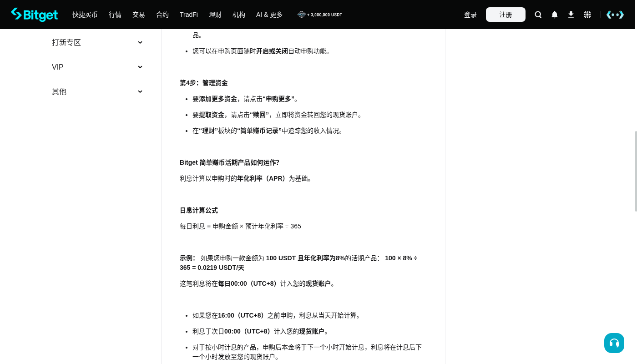Image resolution: width=637 pixels, height=364 pixels.
Task: Open the 行情 menu
Action: pyautogui.click(x=115, y=15)
